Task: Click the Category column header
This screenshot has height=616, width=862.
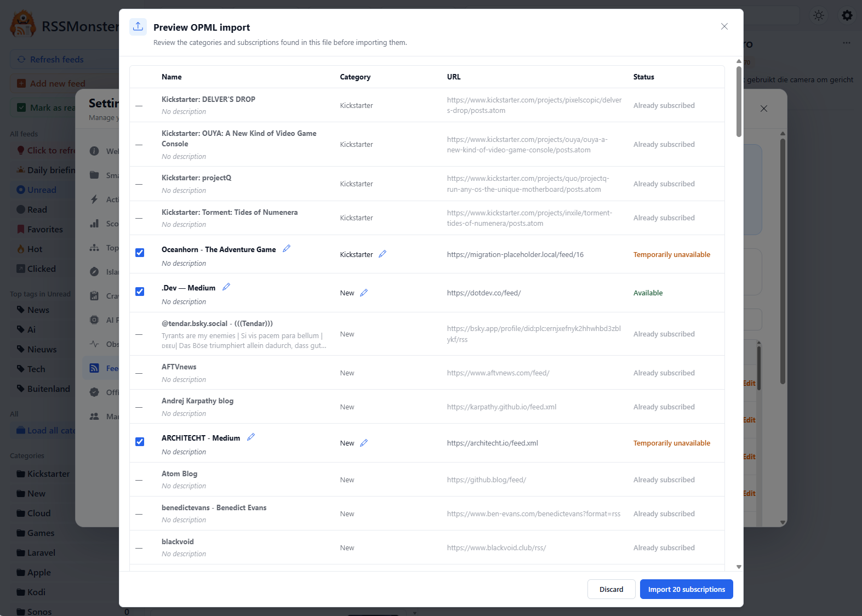Action: (x=355, y=77)
